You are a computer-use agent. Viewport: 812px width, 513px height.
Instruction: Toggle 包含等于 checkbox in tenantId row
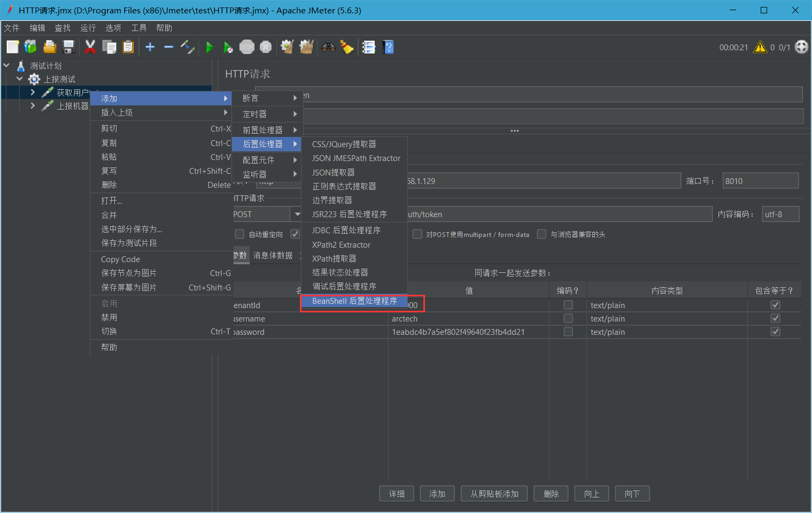775,305
